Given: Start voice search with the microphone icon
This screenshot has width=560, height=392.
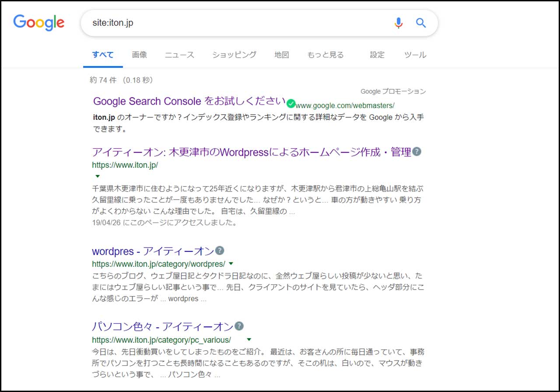Looking at the screenshot, I should point(398,23).
